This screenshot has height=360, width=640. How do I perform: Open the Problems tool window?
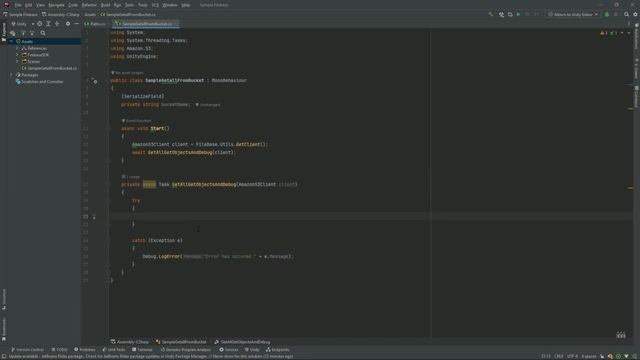pyautogui.click(x=84, y=350)
